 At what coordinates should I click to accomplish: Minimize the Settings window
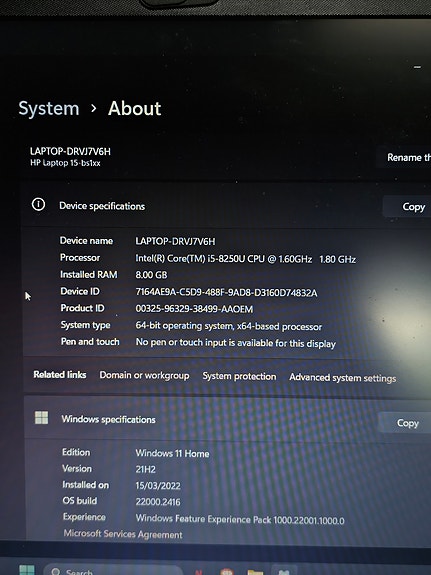click(417, 67)
